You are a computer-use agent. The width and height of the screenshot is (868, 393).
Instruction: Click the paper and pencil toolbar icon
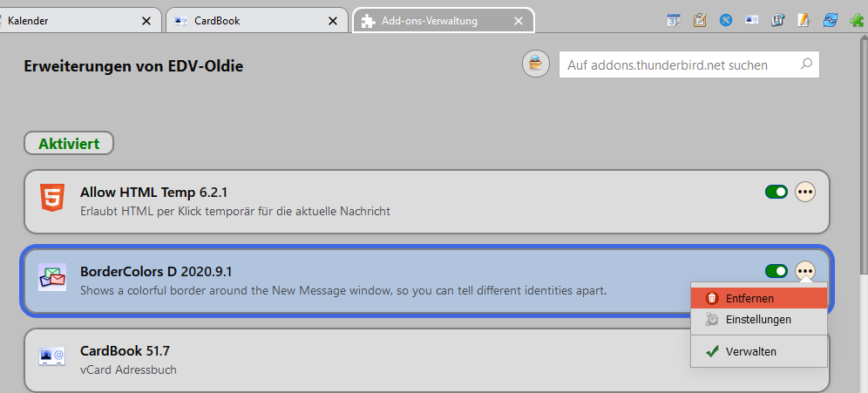pyautogui.click(x=804, y=21)
